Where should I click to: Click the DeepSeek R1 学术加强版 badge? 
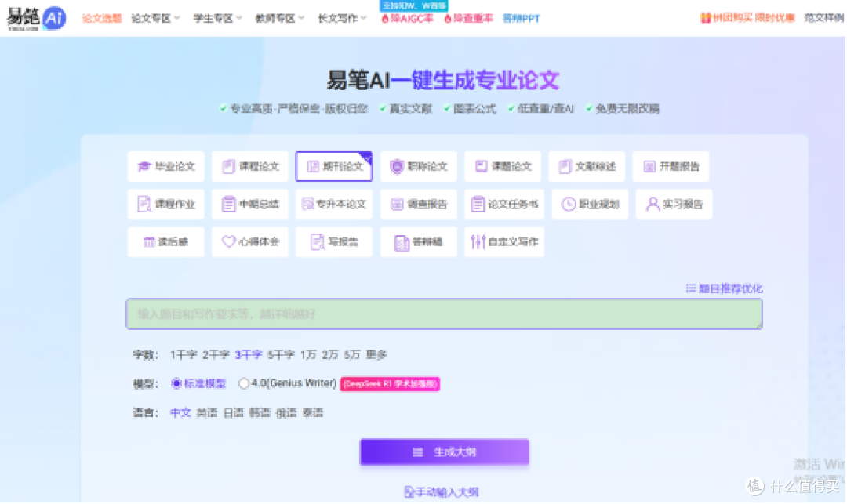[x=390, y=384]
